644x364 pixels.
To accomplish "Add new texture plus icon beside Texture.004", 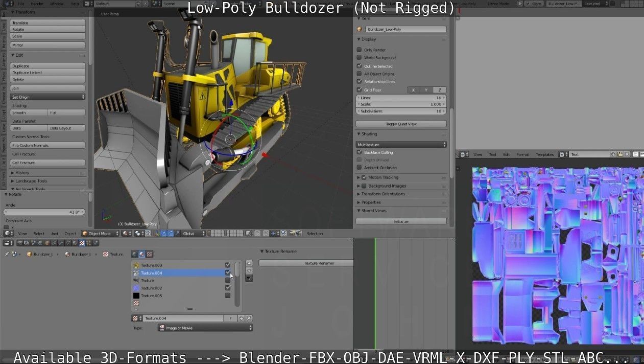I will [x=242, y=318].
